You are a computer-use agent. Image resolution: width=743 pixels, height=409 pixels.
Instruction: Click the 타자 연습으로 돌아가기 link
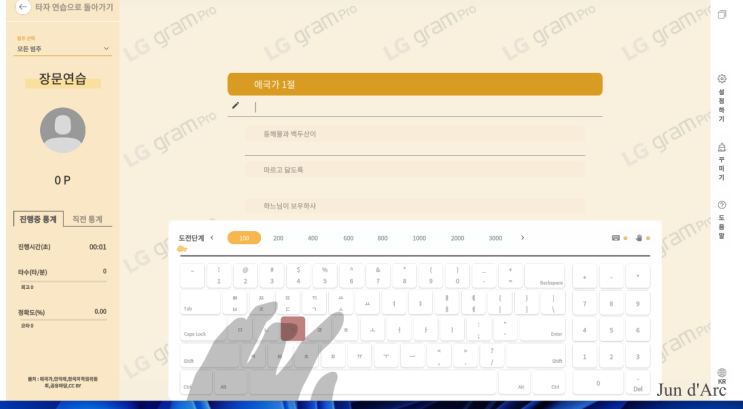click(x=74, y=7)
